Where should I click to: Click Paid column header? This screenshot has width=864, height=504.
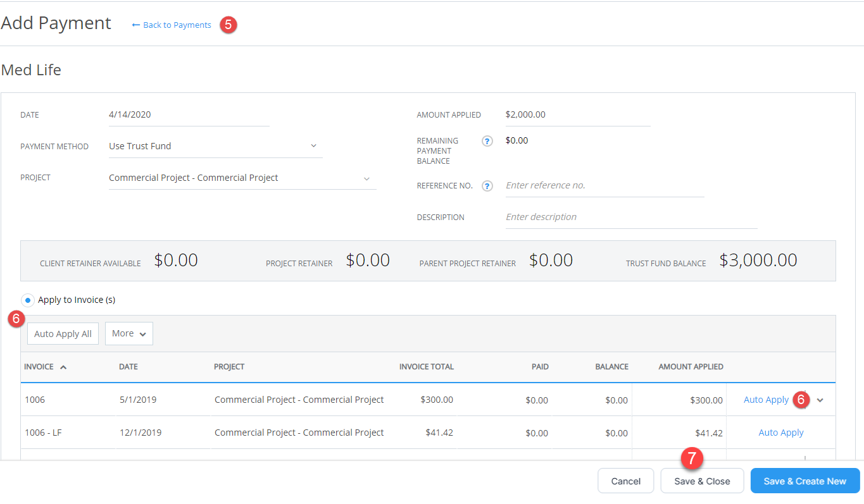[540, 367]
